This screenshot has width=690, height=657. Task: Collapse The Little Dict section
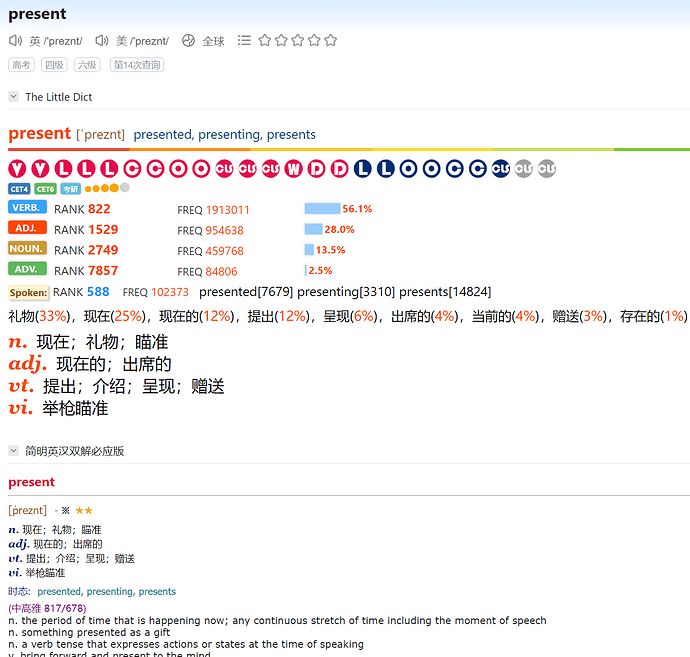click(14, 96)
